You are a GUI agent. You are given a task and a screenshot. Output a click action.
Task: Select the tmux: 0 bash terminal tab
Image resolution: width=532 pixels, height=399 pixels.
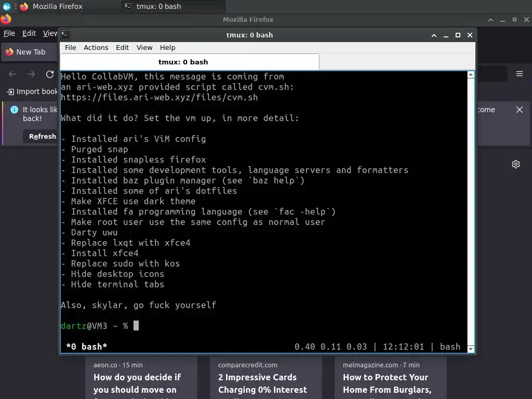click(x=190, y=62)
